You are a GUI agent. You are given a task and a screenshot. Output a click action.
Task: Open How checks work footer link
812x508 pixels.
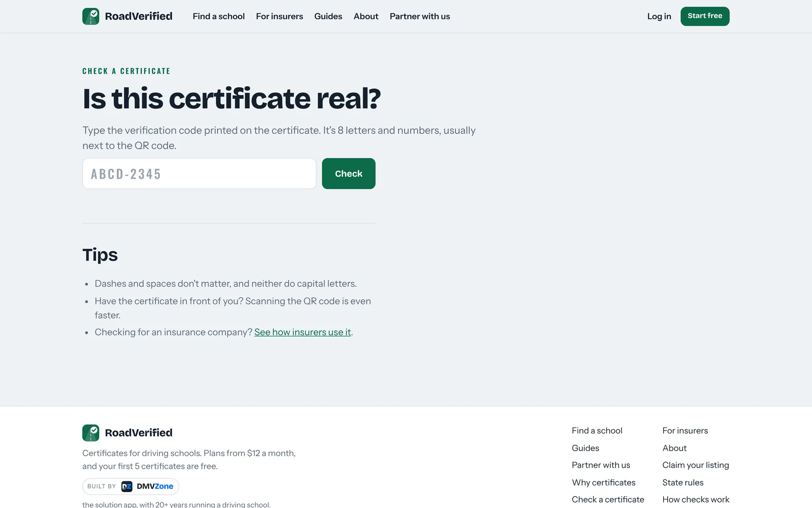tap(696, 499)
